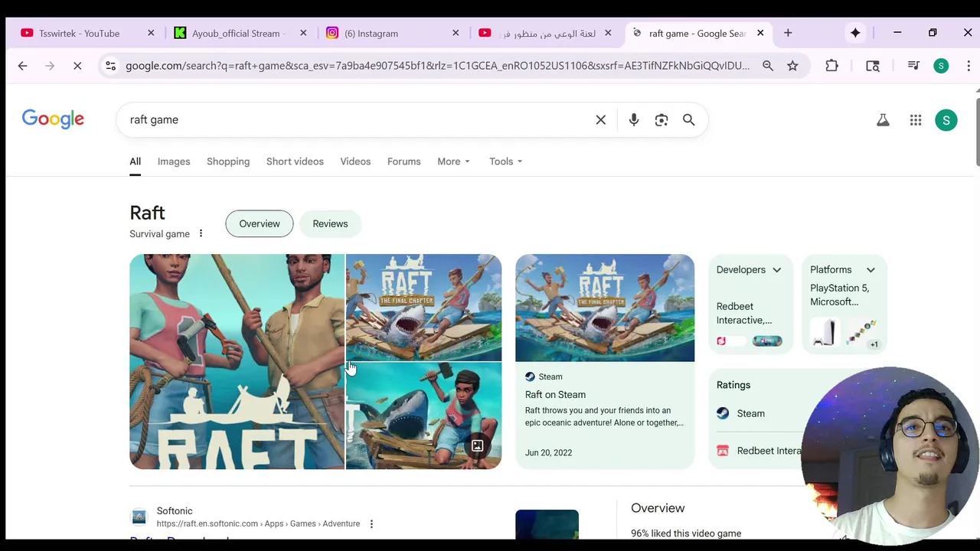Open Search Labs flask icon
Screen dimensions: 980x551
883,119
